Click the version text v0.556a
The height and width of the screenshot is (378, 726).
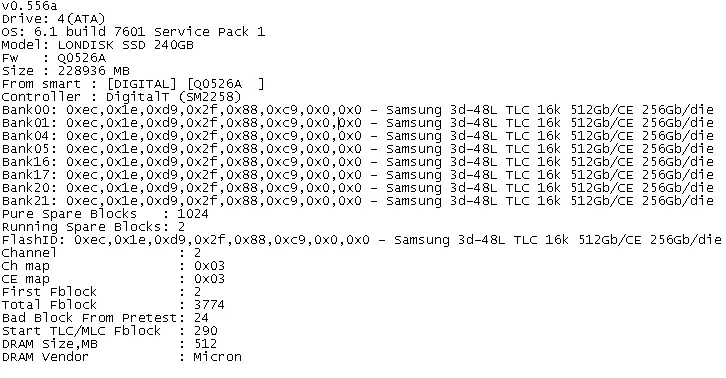(30, 6)
